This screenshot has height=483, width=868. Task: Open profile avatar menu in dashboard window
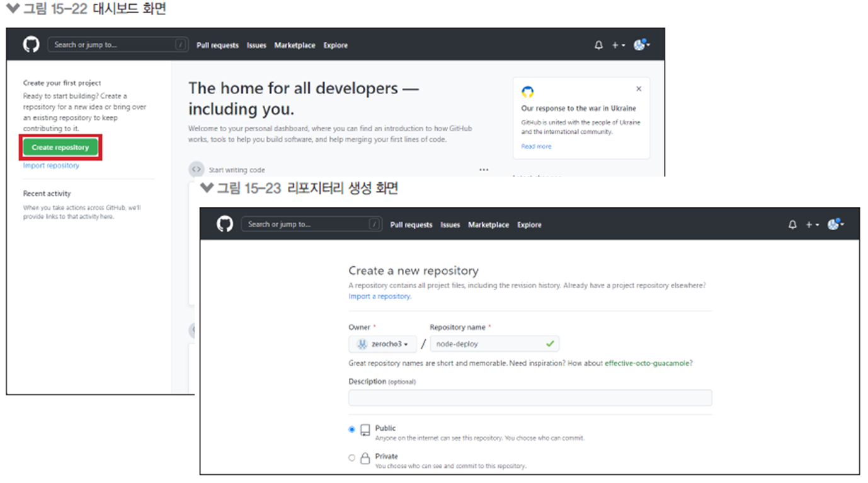pyautogui.click(x=641, y=45)
